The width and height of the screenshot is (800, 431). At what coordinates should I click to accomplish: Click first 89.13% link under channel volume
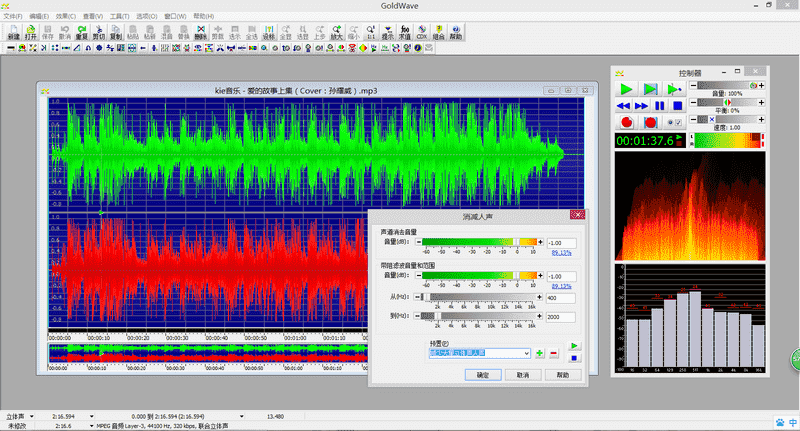(x=561, y=253)
